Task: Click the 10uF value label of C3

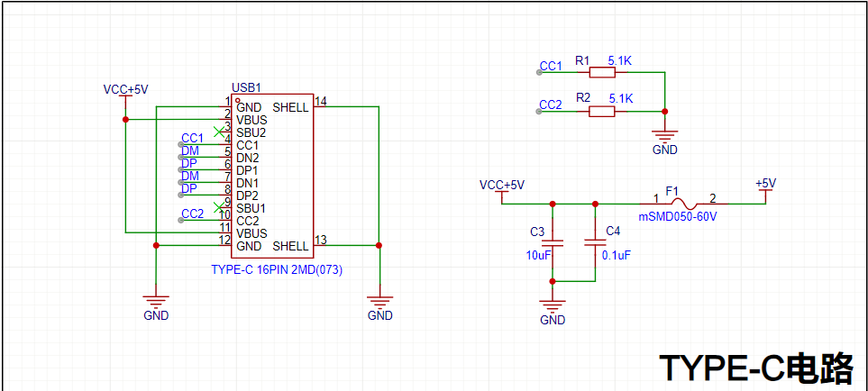Action: pos(538,256)
